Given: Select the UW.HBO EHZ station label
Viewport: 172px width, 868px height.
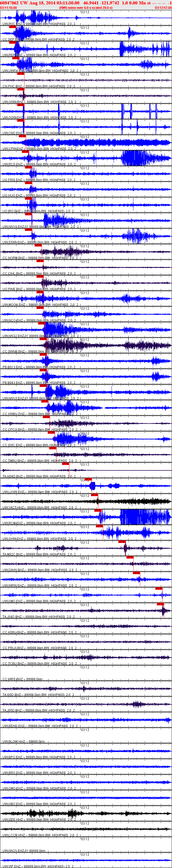Looking at the screenshot, I should [x=39, y=804].
